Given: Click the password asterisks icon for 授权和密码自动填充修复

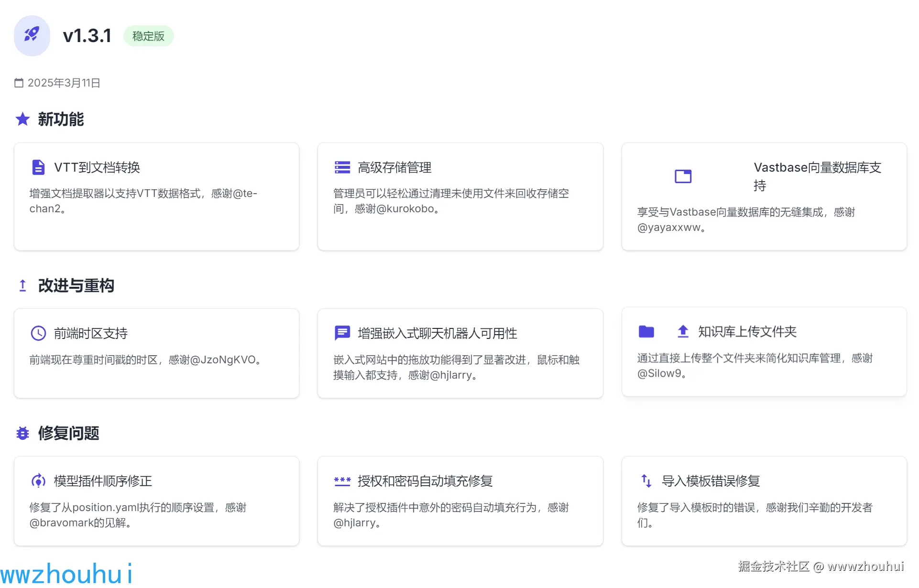Looking at the screenshot, I should coord(342,480).
